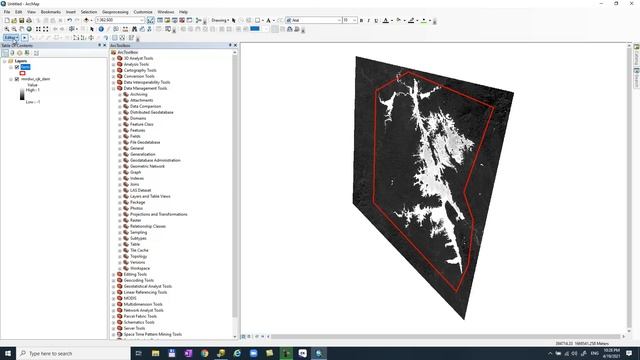
Task: Open the Geoprocessing menu
Action: (115, 12)
